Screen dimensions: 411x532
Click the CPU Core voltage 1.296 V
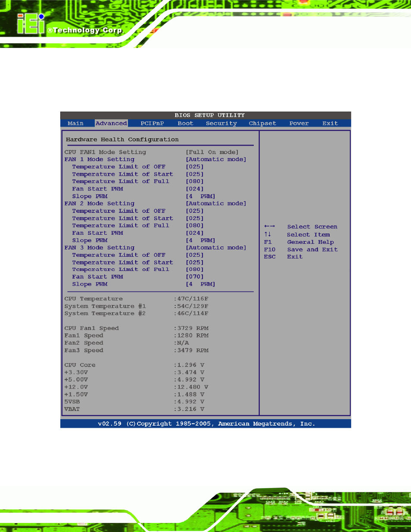[x=189, y=365]
